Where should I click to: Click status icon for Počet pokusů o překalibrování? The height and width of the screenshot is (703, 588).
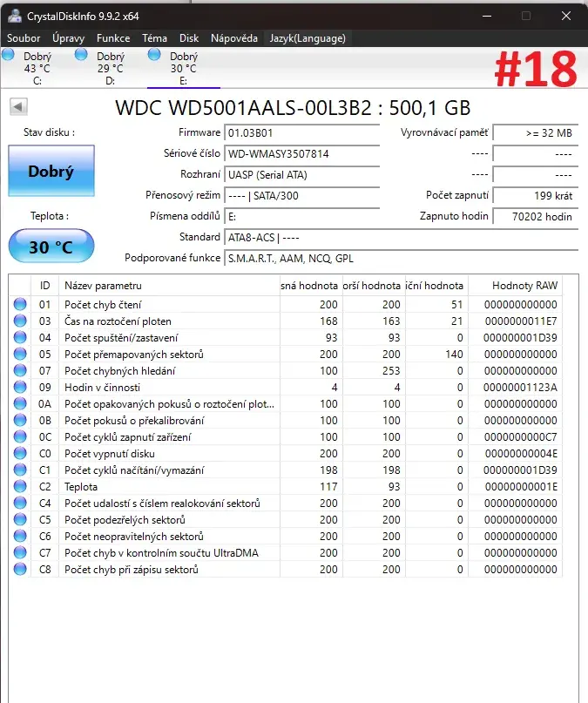point(20,420)
